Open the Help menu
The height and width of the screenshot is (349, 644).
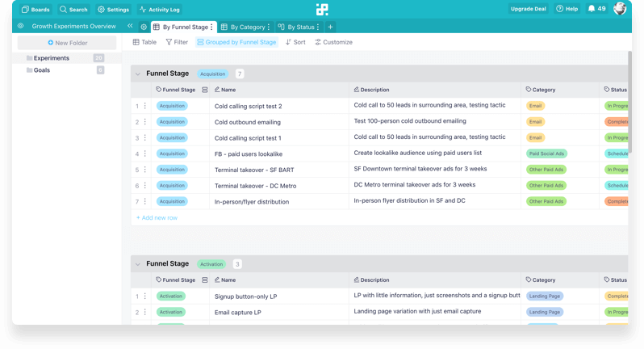(567, 9)
